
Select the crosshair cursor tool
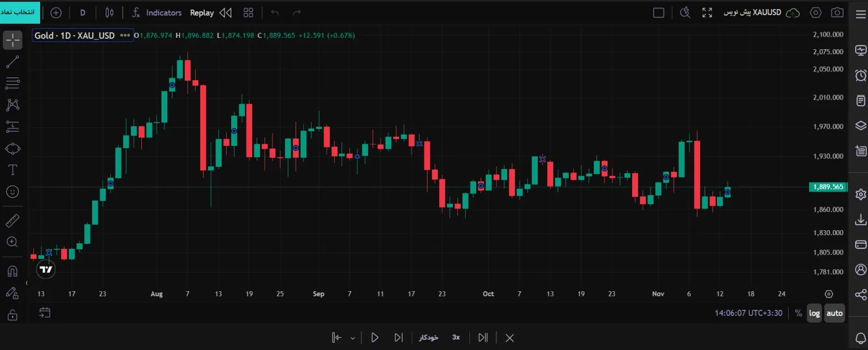click(x=12, y=40)
